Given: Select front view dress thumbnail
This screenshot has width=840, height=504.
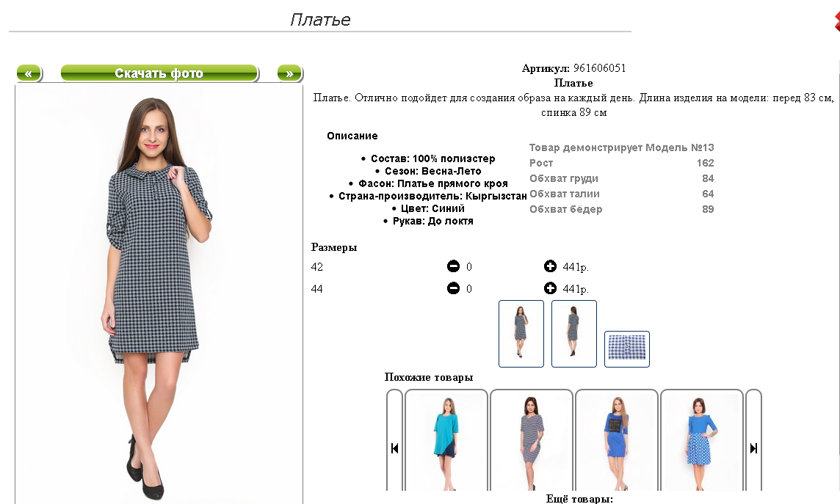Looking at the screenshot, I should tap(521, 333).
